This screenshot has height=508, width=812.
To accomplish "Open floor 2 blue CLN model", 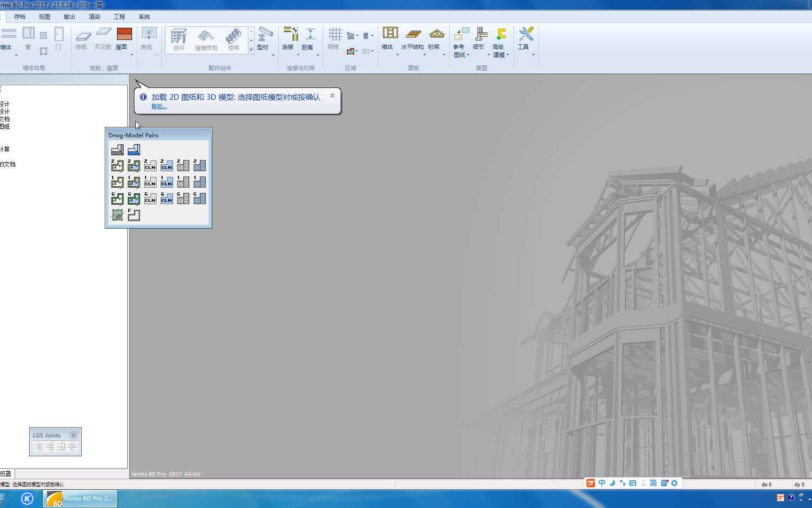I will click(x=166, y=165).
